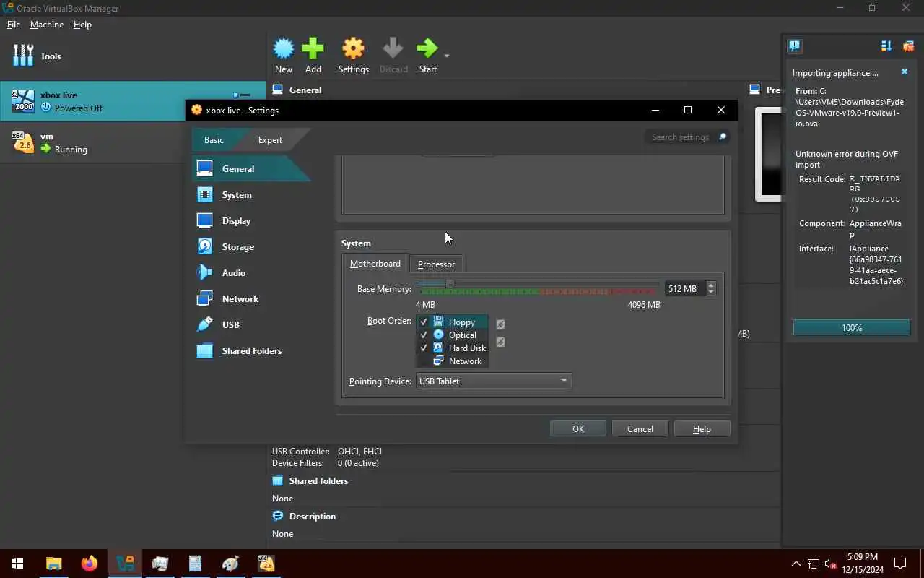
Task: Click Help in settings dialog
Action: click(702, 428)
